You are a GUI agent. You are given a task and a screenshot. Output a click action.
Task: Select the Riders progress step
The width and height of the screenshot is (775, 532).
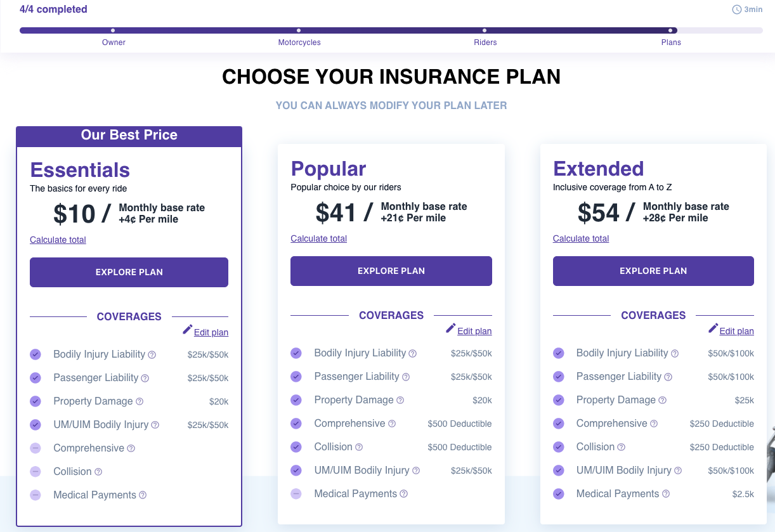(x=485, y=42)
